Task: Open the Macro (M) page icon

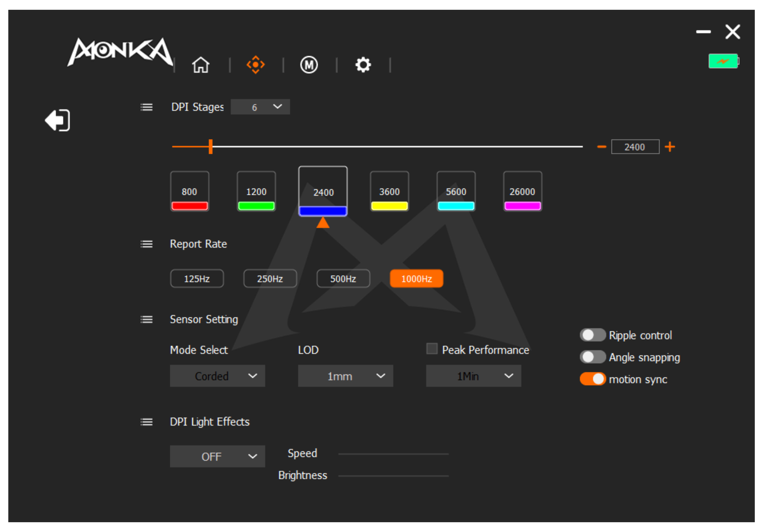Action: click(309, 65)
